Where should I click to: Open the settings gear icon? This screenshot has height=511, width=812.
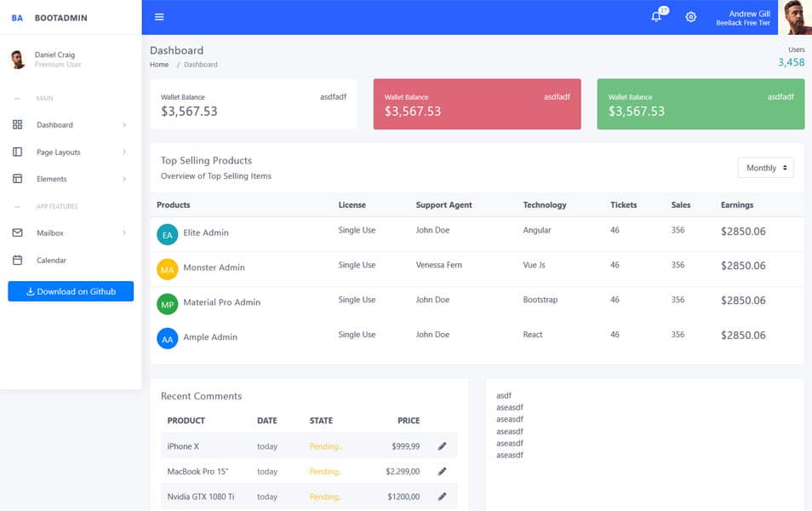(x=691, y=16)
